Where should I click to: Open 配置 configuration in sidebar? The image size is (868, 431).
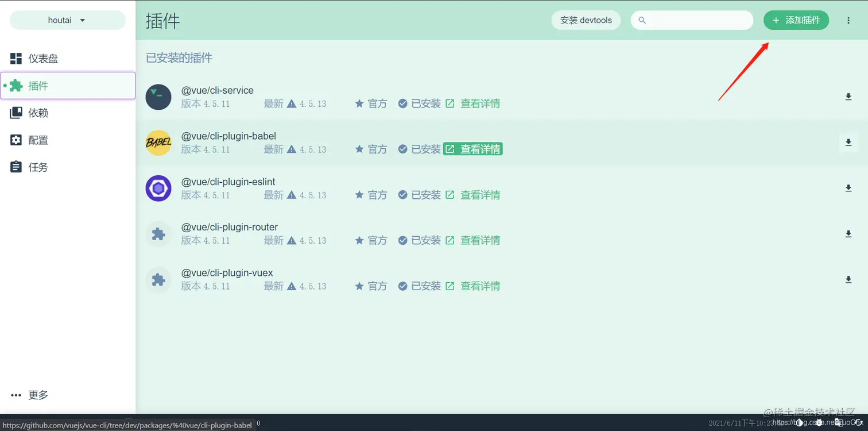[68, 140]
